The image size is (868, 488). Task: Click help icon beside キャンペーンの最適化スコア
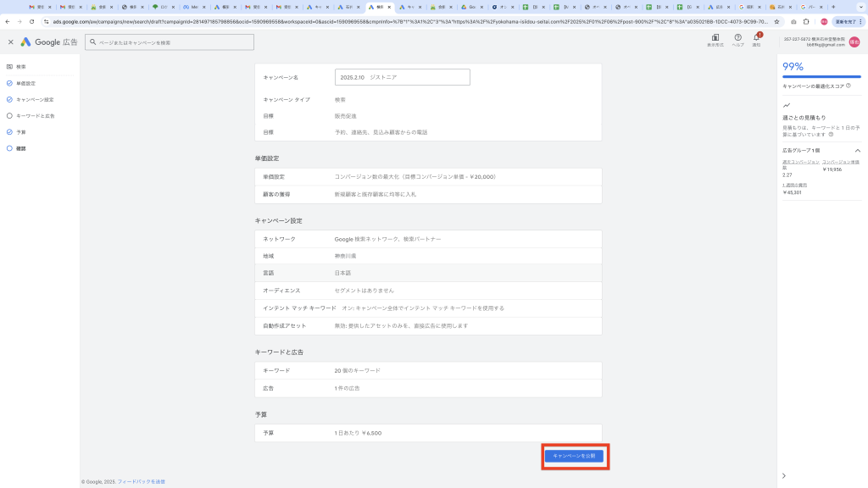pyautogui.click(x=848, y=86)
